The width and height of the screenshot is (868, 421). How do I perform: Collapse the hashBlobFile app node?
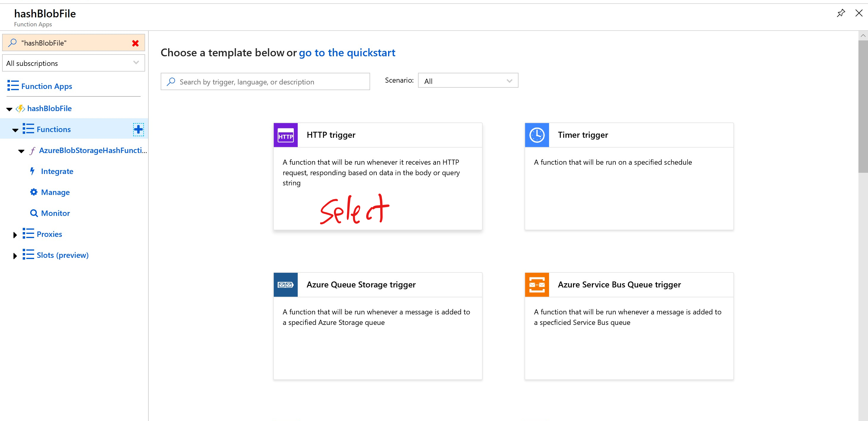(x=10, y=109)
